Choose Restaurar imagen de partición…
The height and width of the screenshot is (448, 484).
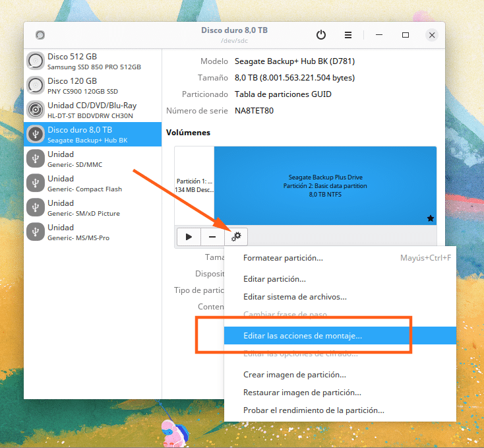pyautogui.click(x=340, y=393)
